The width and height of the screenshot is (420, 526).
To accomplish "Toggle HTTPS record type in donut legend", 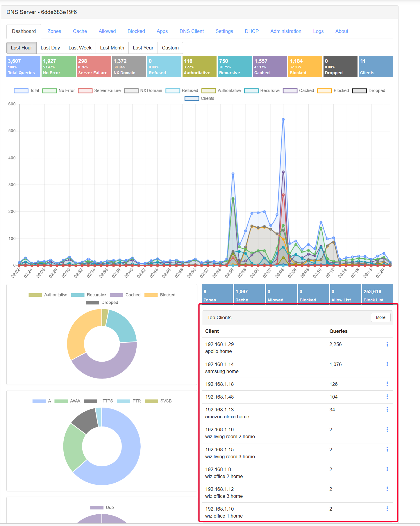I will [99, 401].
